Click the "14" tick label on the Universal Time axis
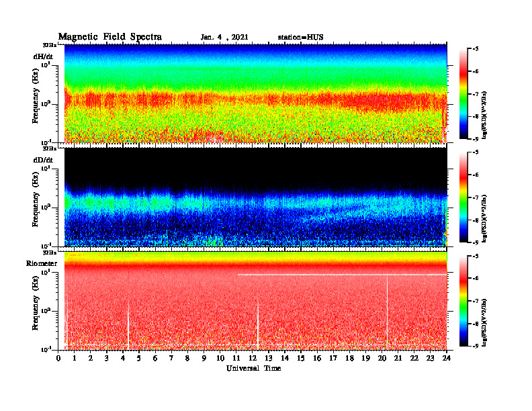The image size is (532, 411). 285,359
